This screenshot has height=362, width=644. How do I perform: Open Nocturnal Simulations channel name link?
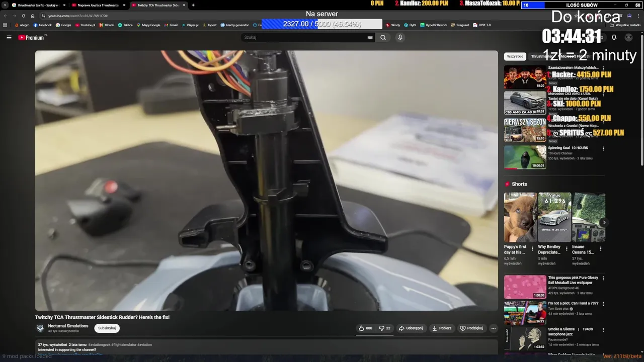(x=68, y=326)
